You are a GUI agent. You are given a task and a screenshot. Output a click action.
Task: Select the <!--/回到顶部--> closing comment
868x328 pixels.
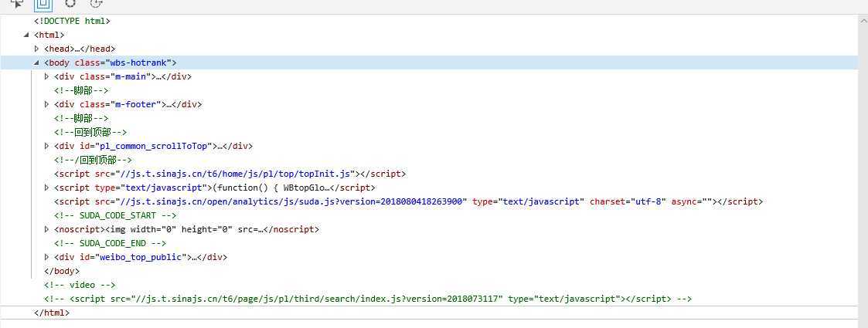point(94,160)
